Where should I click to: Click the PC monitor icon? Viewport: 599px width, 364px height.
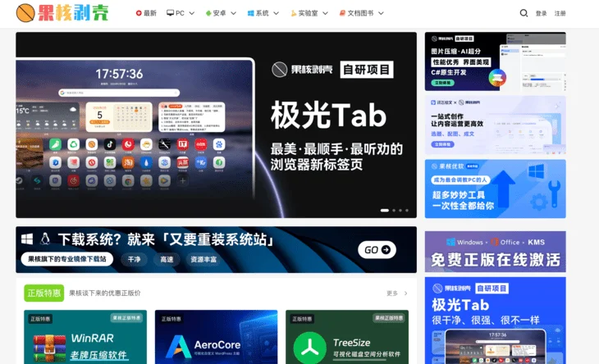click(x=171, y=13)
